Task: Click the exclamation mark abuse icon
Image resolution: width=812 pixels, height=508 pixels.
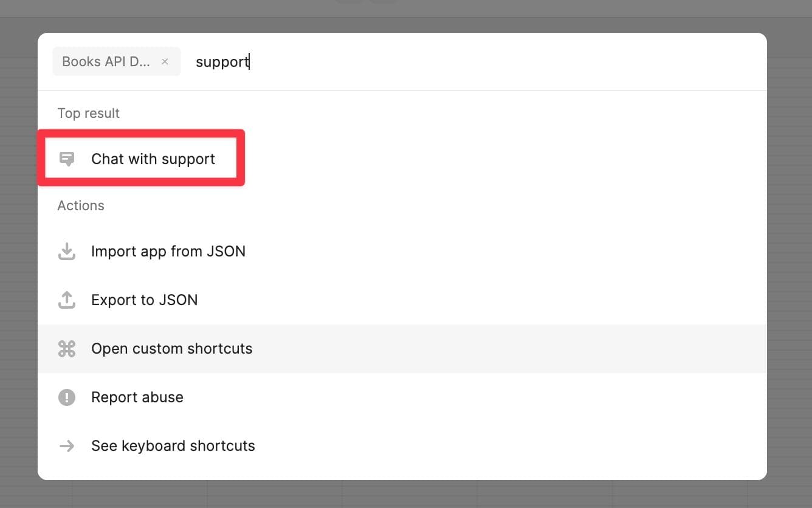Action: pyautogui.click(x=67, y=397)
